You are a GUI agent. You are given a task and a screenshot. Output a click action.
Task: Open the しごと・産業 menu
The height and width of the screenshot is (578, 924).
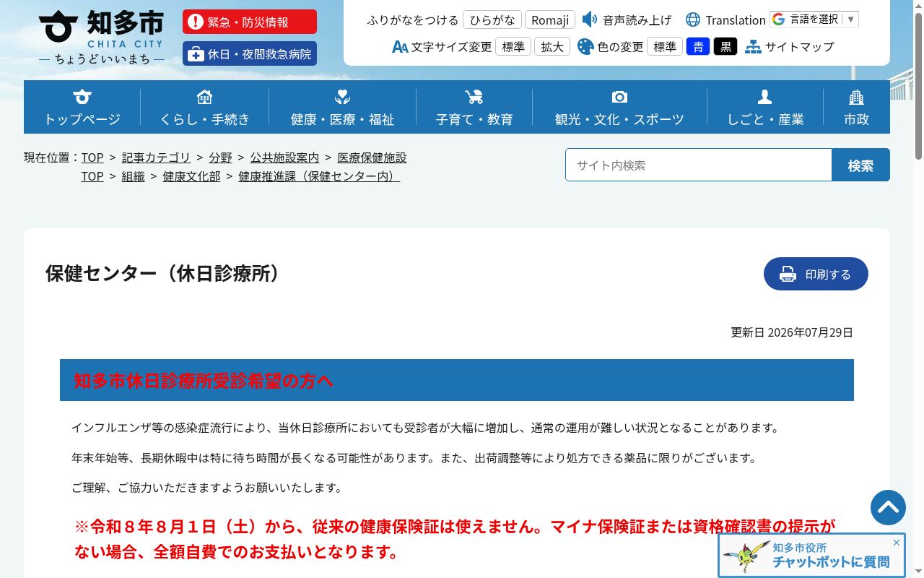tap(765, 108)
